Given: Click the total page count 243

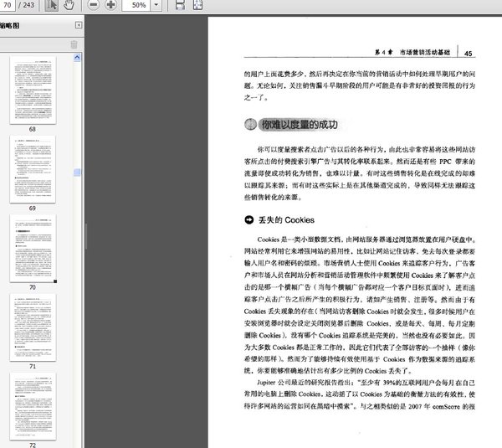Looking at the screenshot, I should click(x=28, y=5).
